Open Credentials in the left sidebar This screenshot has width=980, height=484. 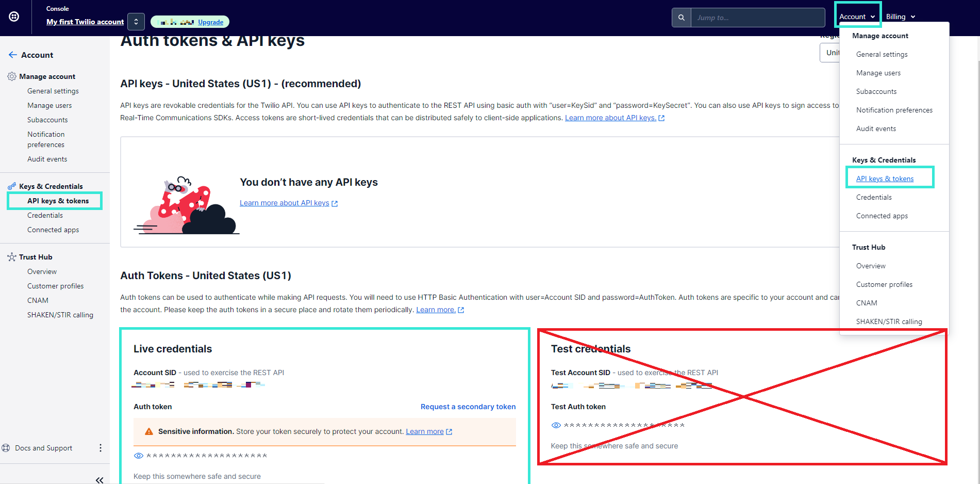[x=45, y=215]
